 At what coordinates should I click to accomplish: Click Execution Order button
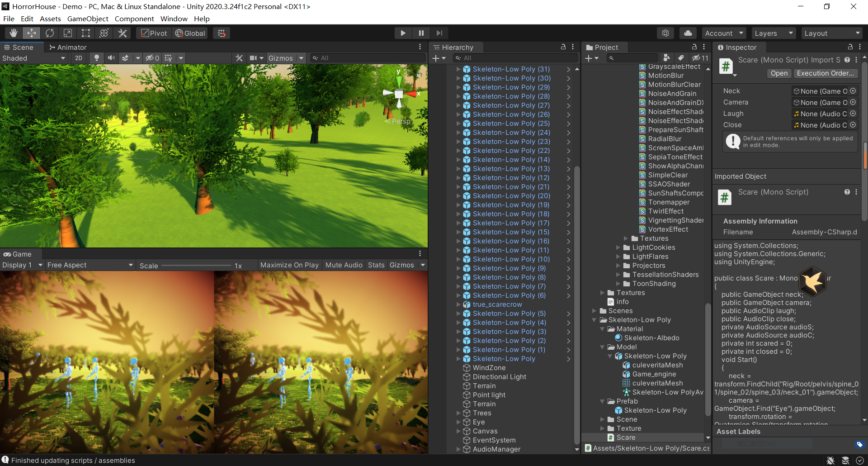(x=825, y=73)
